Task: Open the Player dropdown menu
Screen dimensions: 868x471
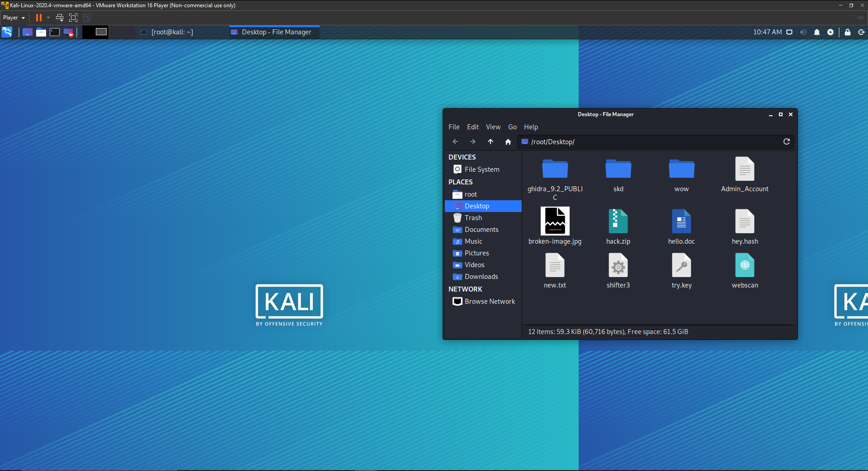Action: pyautogui.click(x=14, y=18)
